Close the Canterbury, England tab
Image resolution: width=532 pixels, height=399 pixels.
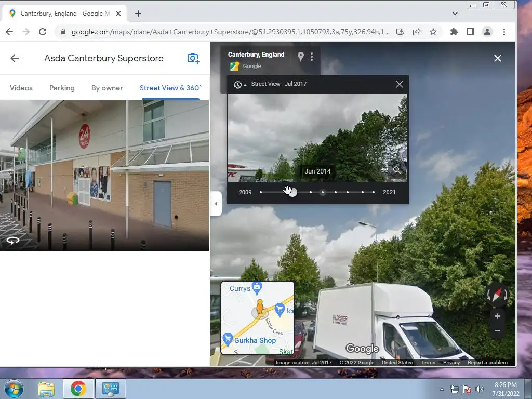click(118, 14)
